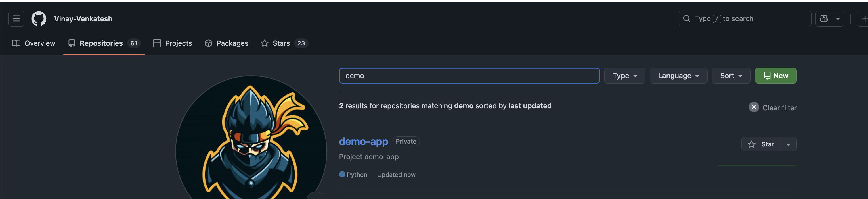Click the magnifier search icon
The width and height of the screenshot is (868, 199).
pyautogui.click(x=686, y=18)
